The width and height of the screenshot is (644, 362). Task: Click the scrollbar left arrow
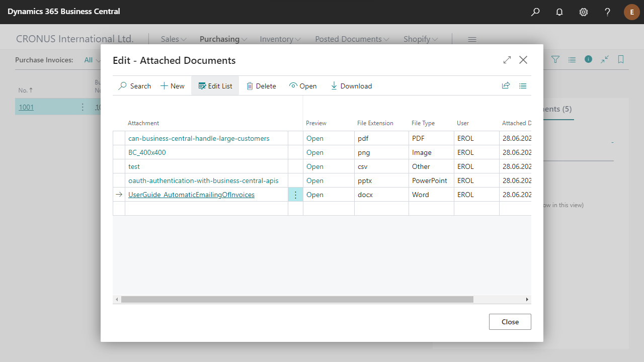pos(117,299)
